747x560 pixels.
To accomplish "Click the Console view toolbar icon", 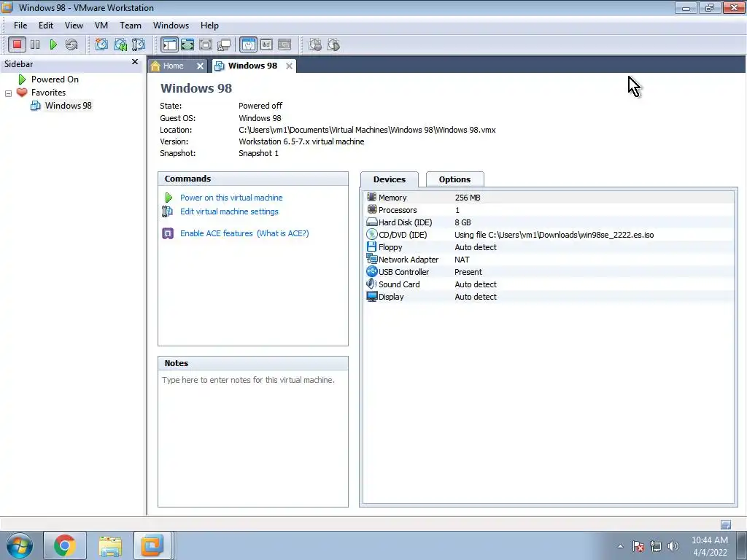I will click(x=285, y=44).
